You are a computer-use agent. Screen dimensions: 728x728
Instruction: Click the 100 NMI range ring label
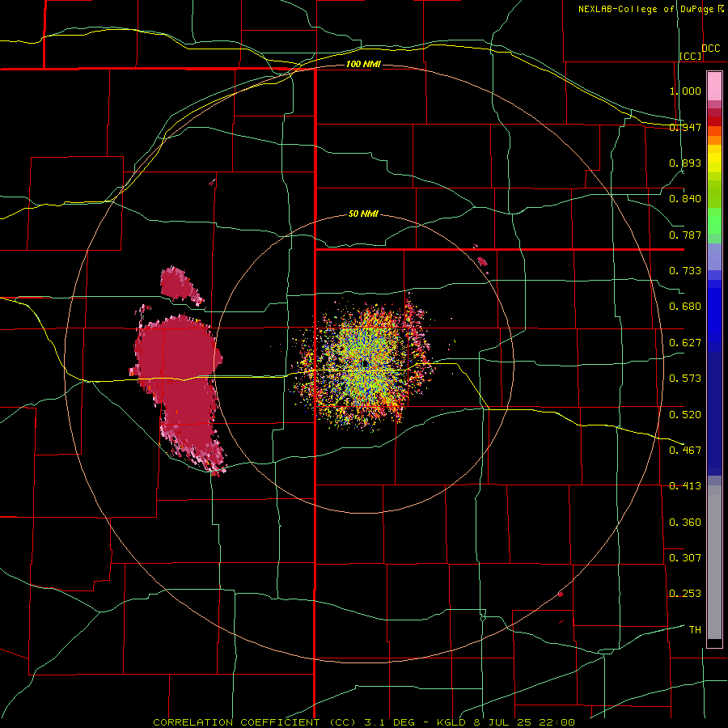[x=363, y=64]
